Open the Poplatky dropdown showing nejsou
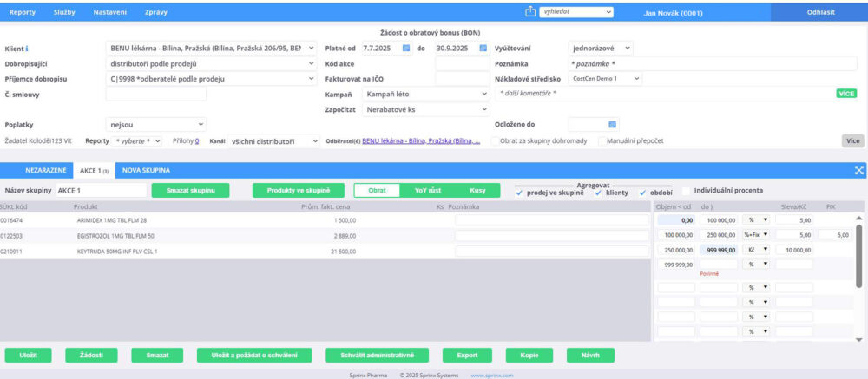Viewport: 868px width, 379px height. 155,124
